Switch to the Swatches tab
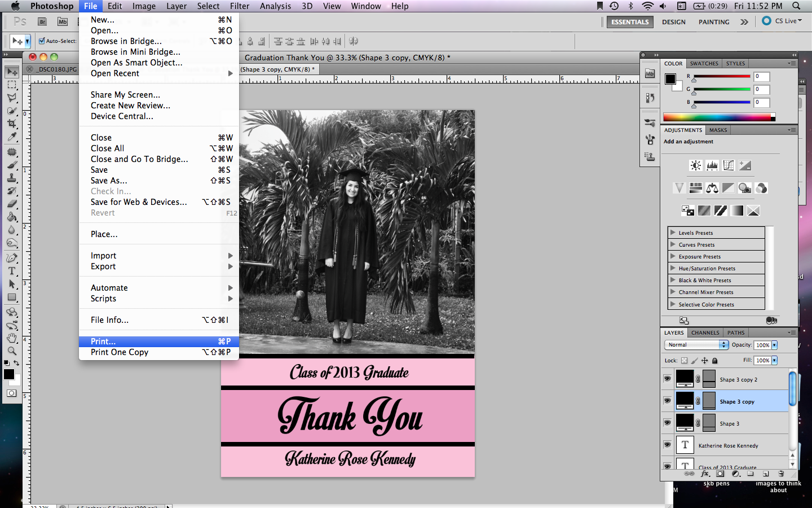This screenshot has width=812, height=508. (x=704, y=64)
